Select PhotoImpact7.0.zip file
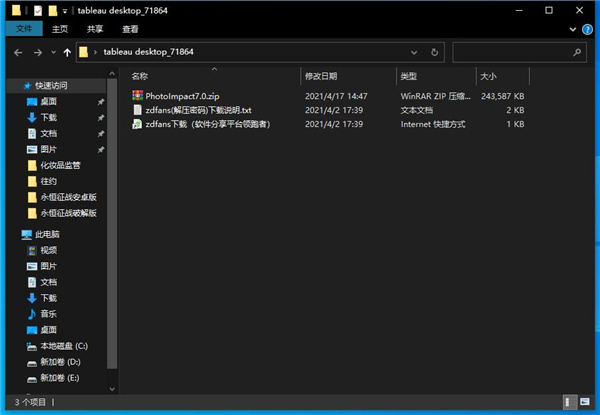 pos(182,96)
